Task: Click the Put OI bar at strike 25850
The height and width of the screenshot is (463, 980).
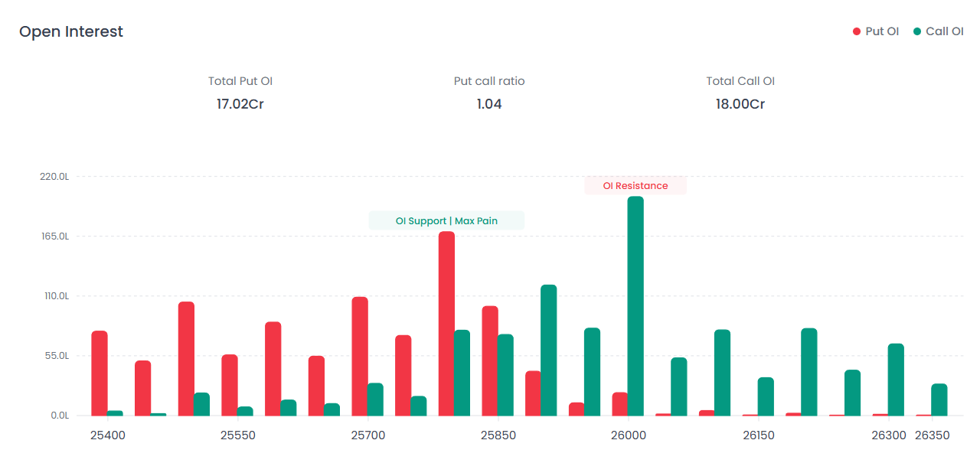Action: [490, 360]
